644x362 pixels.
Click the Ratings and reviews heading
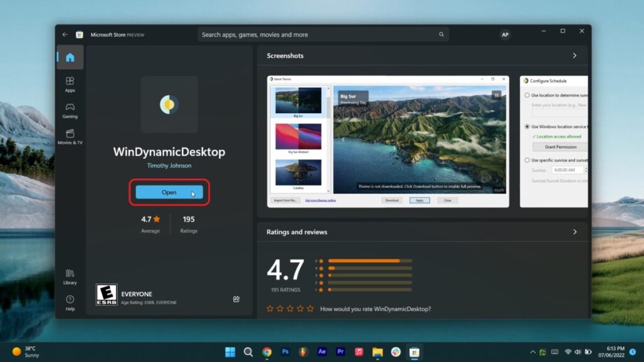pos(297,232)
